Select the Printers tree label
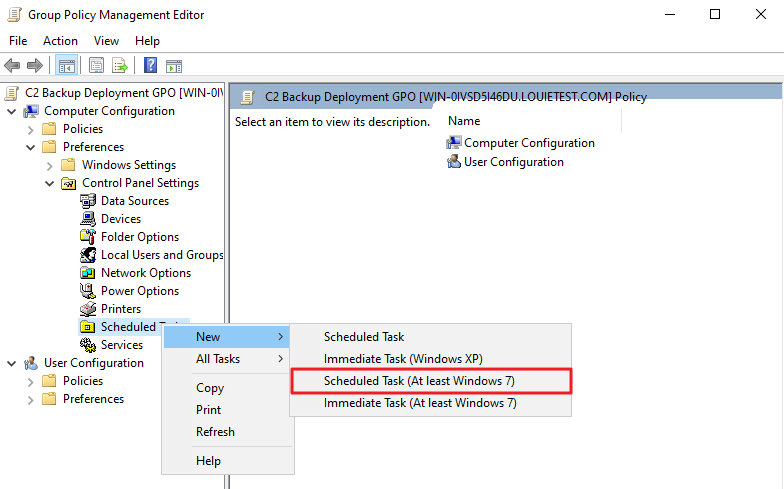The height and width of the screenshot is (489, 784). click(x=121, y=309)
